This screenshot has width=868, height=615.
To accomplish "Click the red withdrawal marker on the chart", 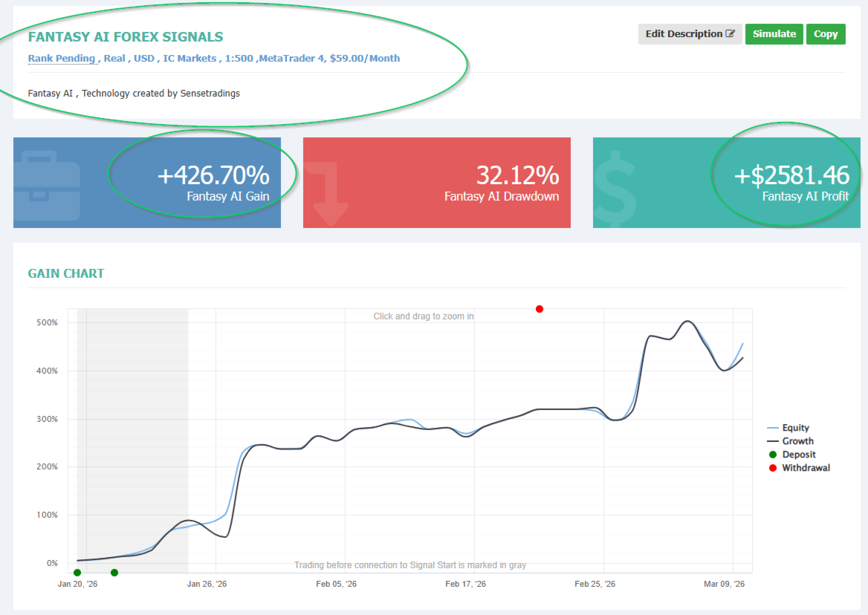I will coord(540,309).
